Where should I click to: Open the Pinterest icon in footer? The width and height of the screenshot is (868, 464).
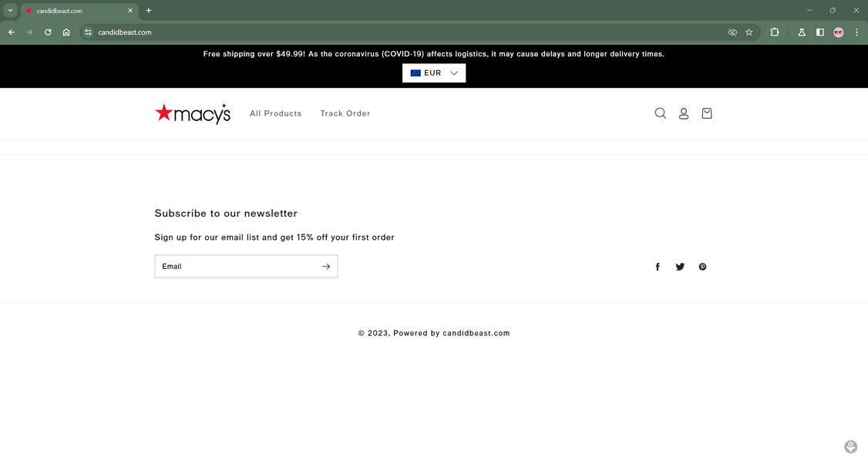tap(702, 266)
